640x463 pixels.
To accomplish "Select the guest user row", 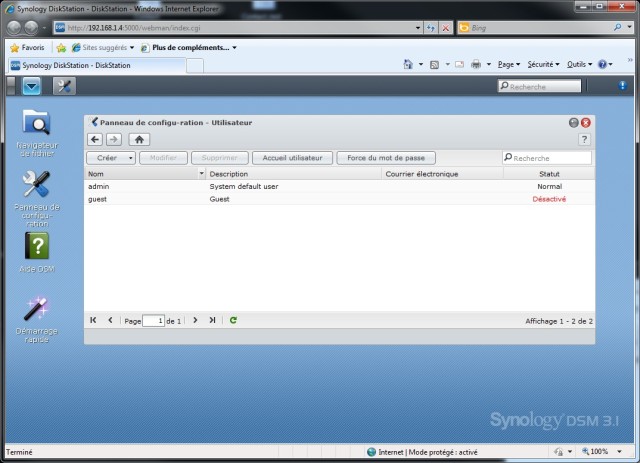I will 339,199.
